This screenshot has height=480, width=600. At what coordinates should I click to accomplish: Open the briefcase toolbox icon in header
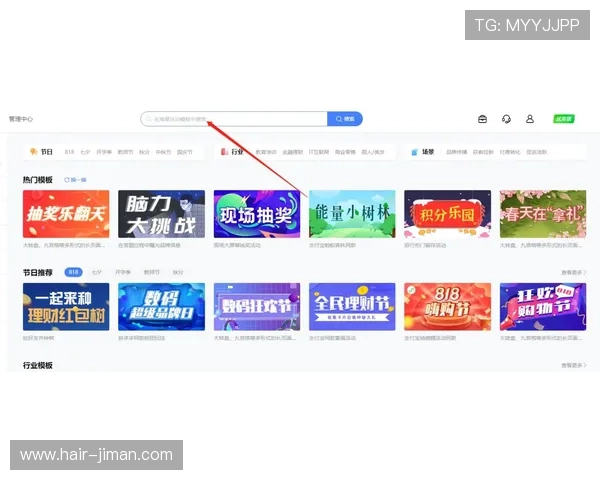coord(483,119)
